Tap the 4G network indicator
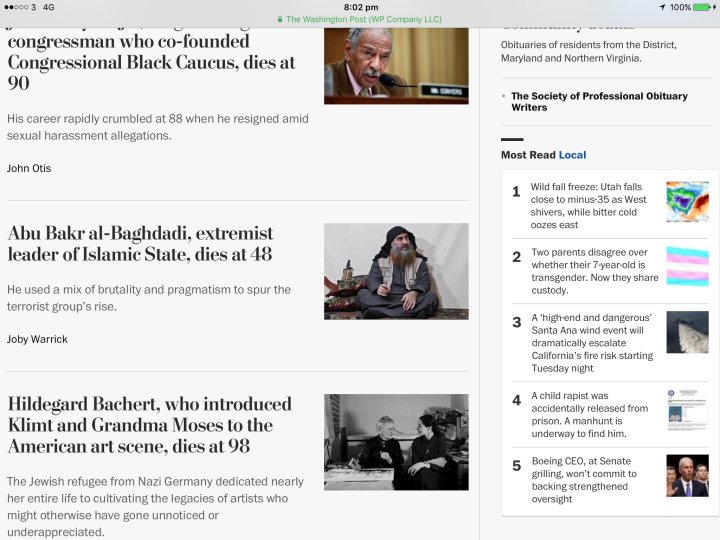The width and height of the screenshot is (720, 540). click(x=49, y=7)
